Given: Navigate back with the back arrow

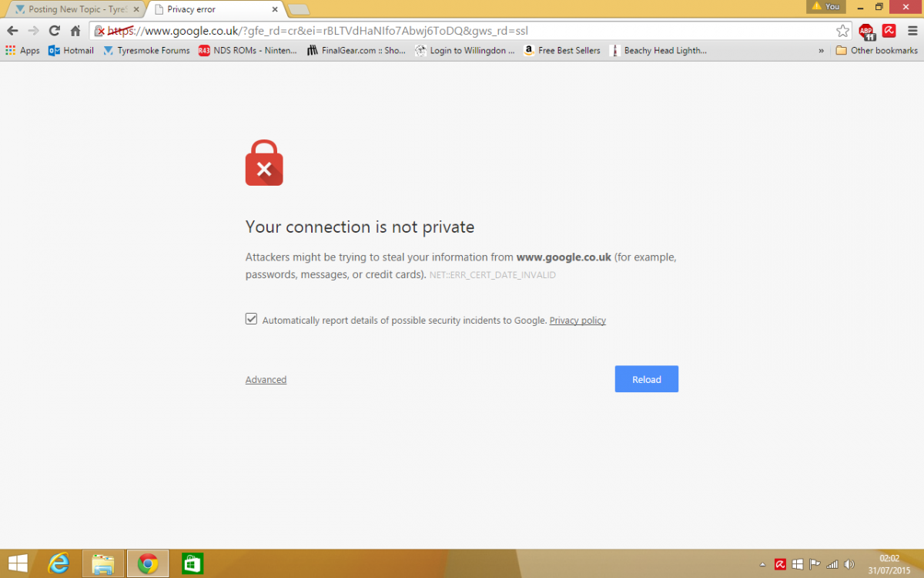Looking at the screenshot, I should coord(12,31).
